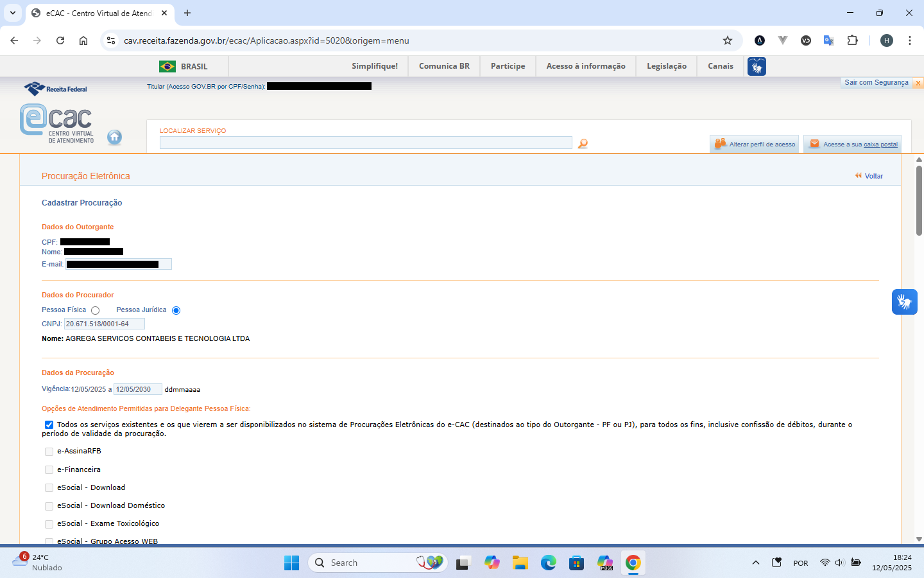Click the search magnifier next to Localizar Serviço
924x578 pixels.
click(583, 144)
